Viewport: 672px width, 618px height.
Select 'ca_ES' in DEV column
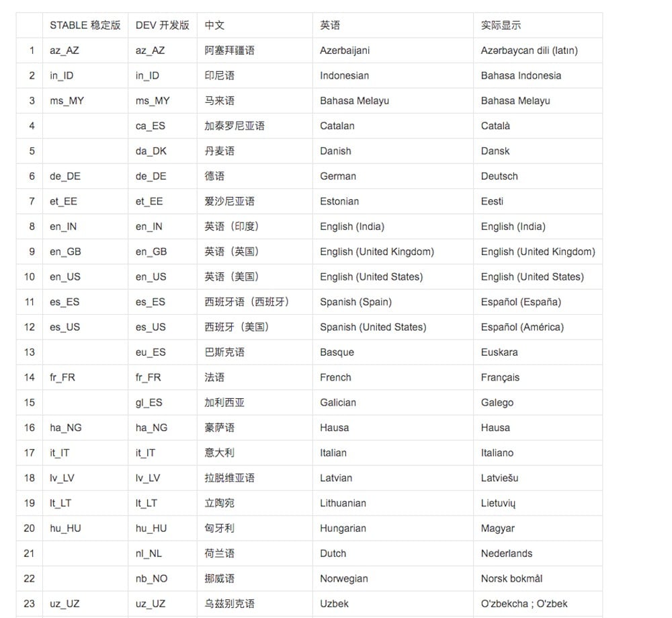click(163, 126)
